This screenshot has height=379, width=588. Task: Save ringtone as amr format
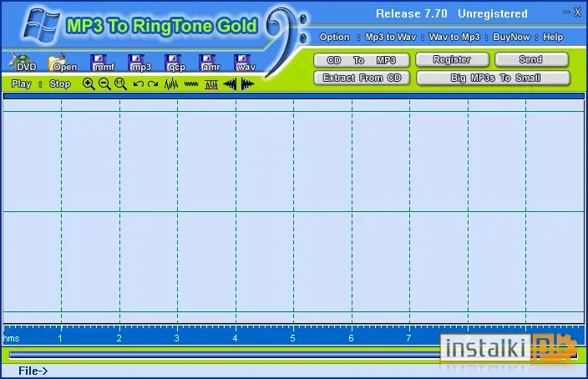(210, 63)
